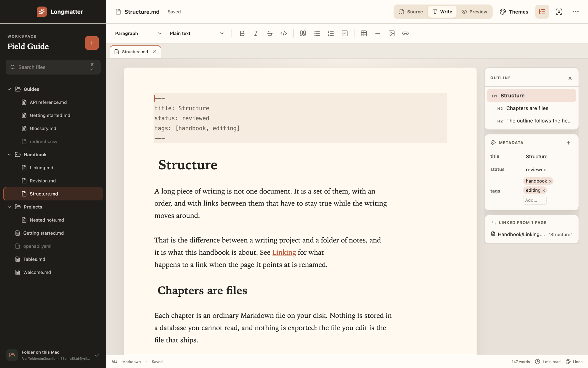Open the Handbook/Linking backlink
The height and width of the screenshot is (368, 588).
point(532,234)
